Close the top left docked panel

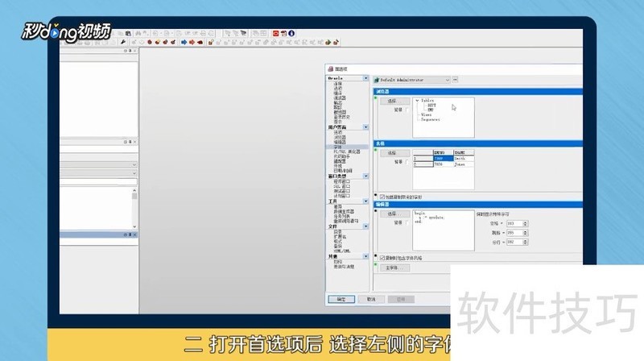tap(134, 51)
